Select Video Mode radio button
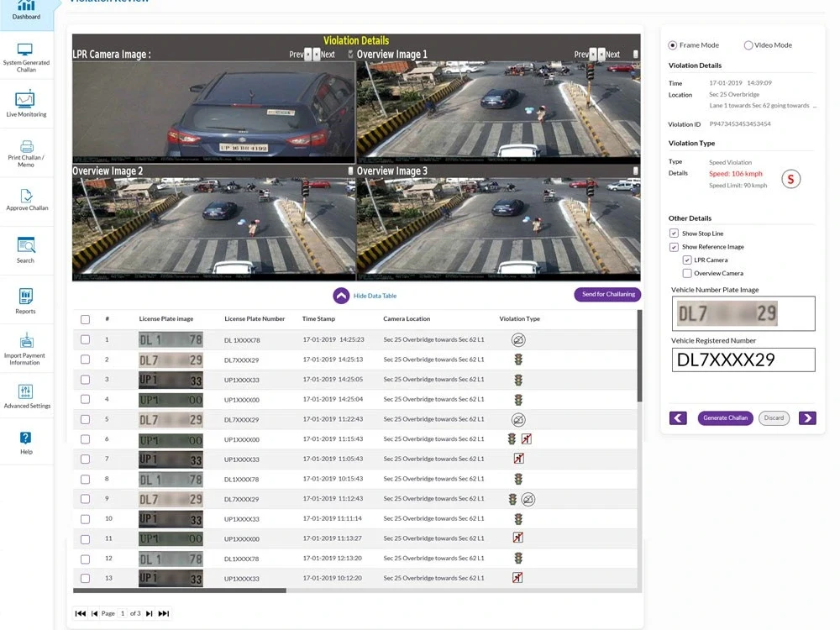This screenshot has width=840, height=630. (x=748, y=45)
